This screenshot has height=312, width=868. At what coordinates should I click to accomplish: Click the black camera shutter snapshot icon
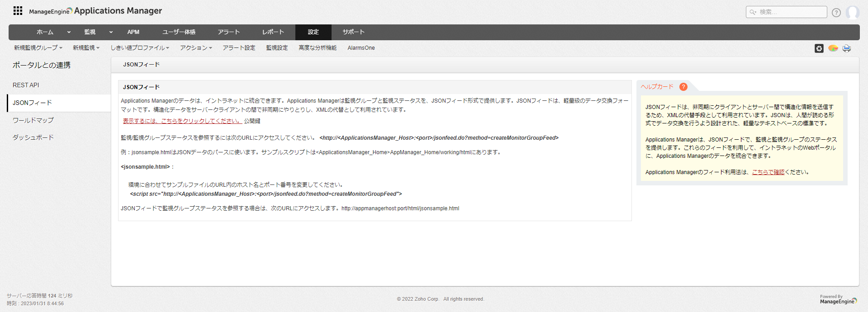(x=819, y=48)
